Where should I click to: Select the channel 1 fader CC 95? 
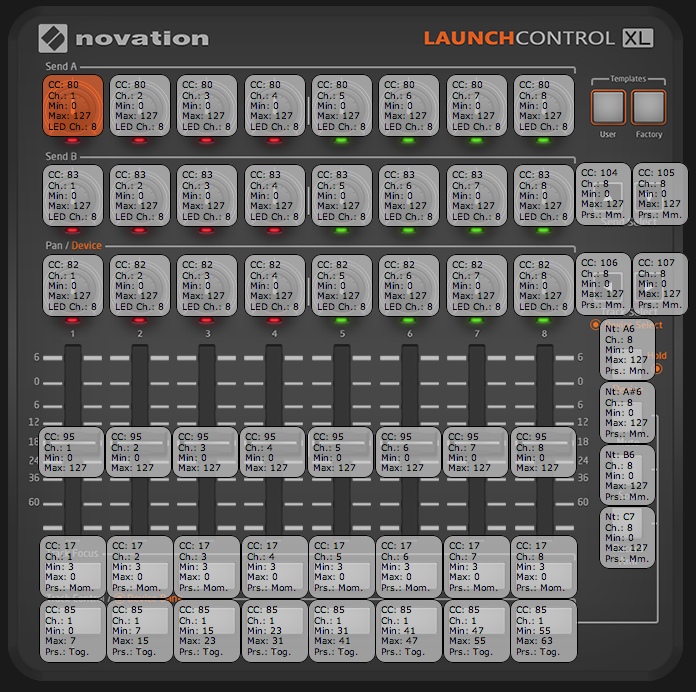72,453
